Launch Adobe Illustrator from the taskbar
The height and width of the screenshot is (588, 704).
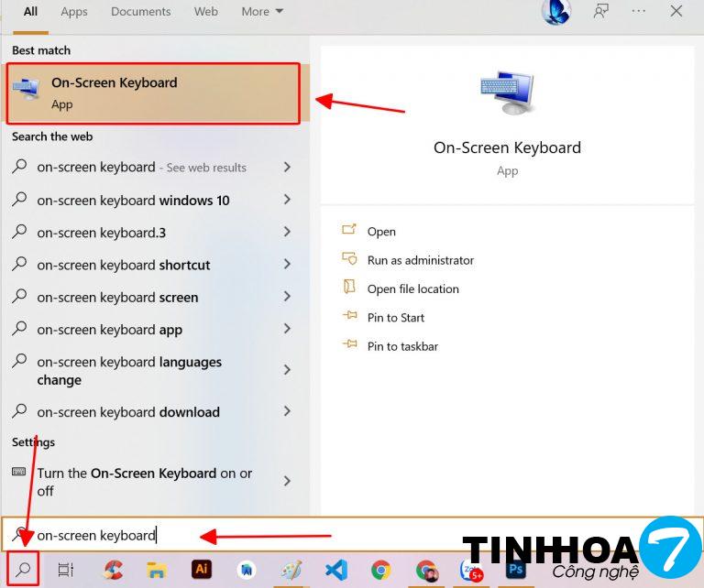coord(202,570)
